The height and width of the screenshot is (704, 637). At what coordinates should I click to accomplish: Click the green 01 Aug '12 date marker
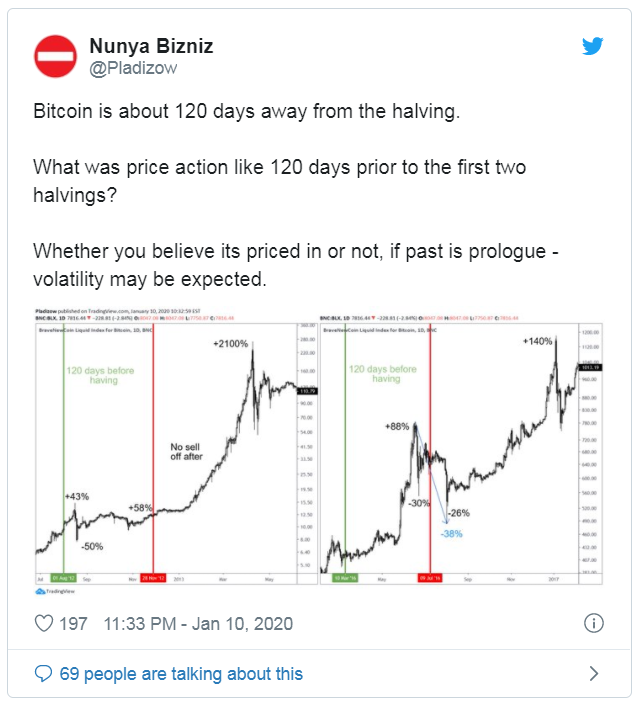tap(64, 578)
